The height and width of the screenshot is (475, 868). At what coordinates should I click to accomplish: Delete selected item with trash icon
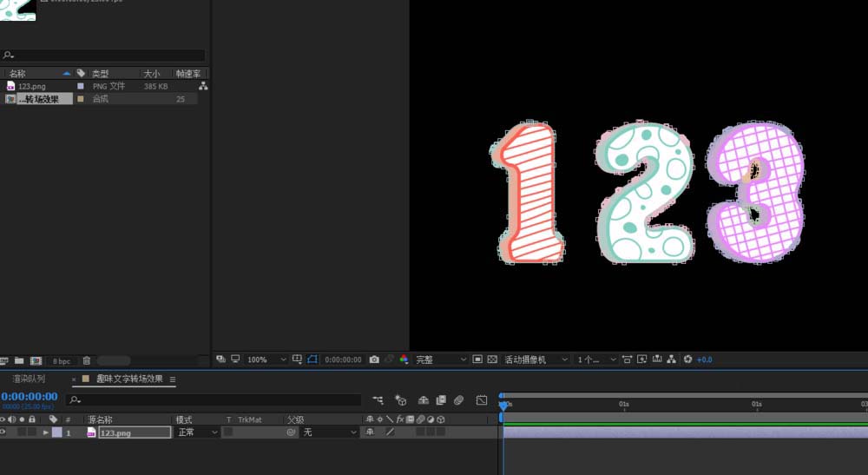[x=87, y=360]
